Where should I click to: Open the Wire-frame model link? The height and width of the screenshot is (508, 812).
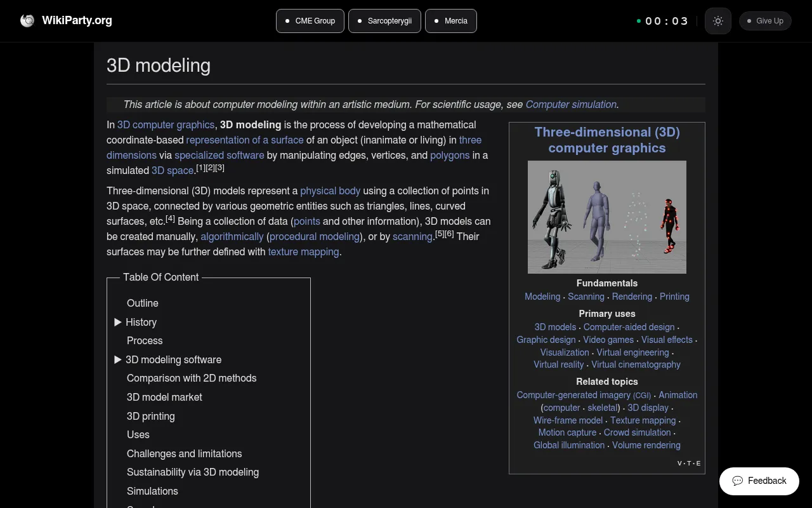[568, 420]
